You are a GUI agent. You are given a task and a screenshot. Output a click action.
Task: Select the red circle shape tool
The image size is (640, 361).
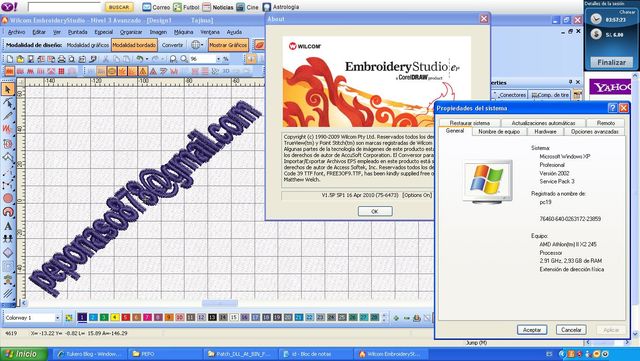pos(8,198)
